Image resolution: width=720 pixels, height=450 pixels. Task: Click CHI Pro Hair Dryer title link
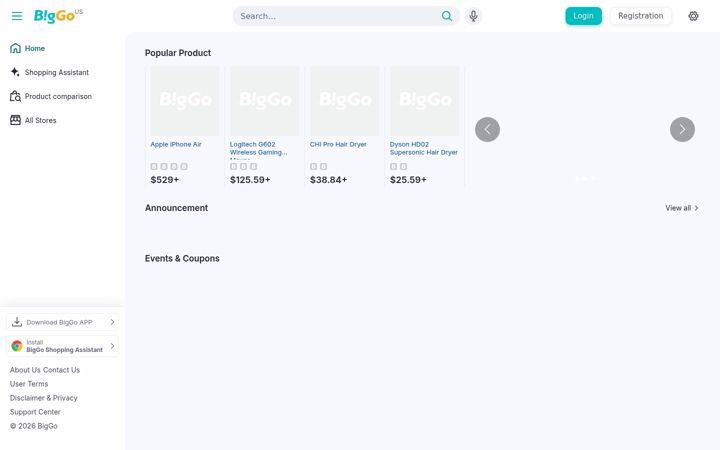(338, 144)
